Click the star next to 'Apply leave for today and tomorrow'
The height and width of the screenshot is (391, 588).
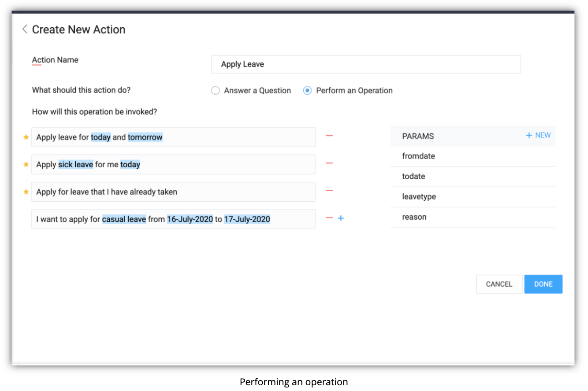tap(26, 137)
